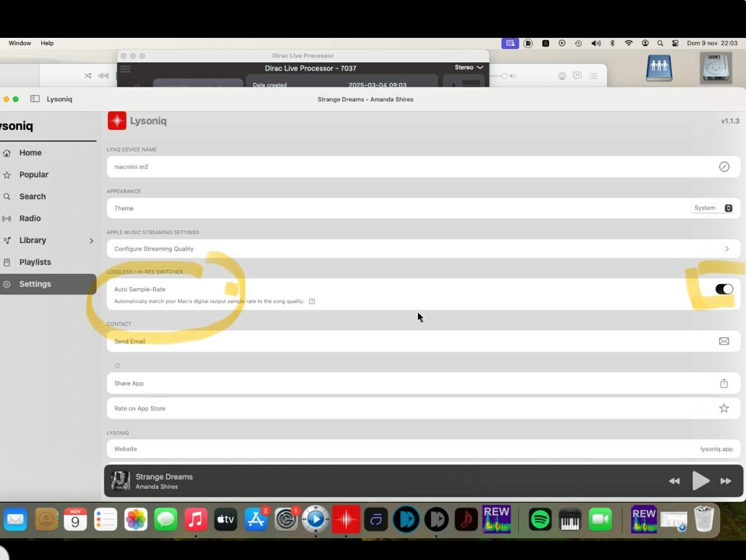The height and width of the screenshot is (560, 746).
Task: Open the Window menu in the menu bar
Action: click(x=20, y=43)
